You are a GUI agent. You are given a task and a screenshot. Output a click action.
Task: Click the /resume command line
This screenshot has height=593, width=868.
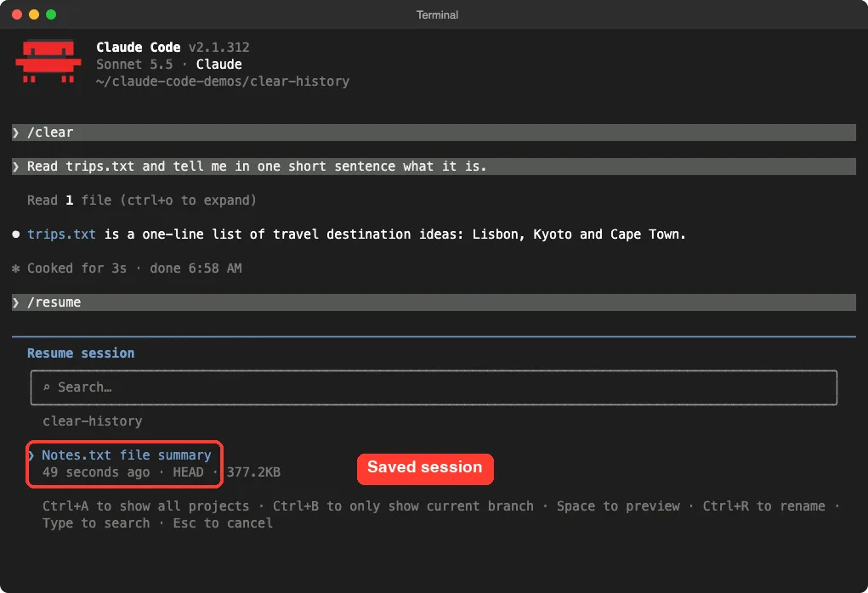434,302
